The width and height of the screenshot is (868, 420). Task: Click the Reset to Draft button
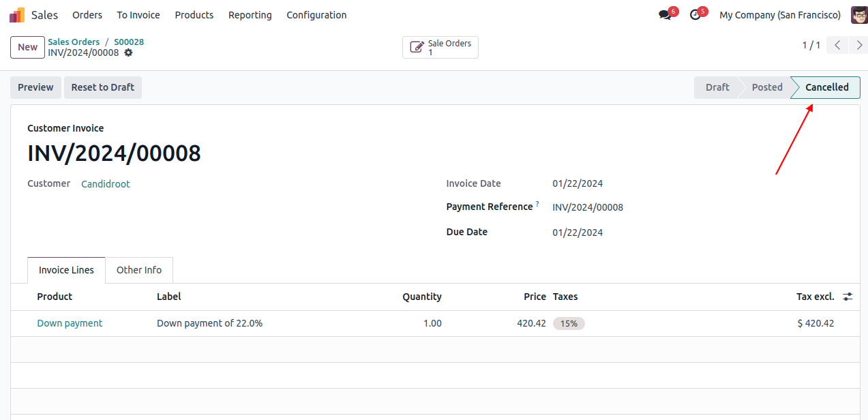click(103, 87)
